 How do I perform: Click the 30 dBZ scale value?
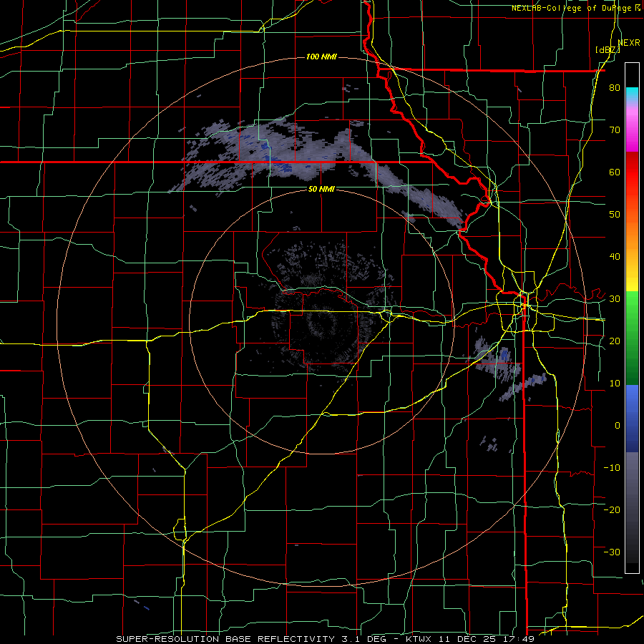615,299
